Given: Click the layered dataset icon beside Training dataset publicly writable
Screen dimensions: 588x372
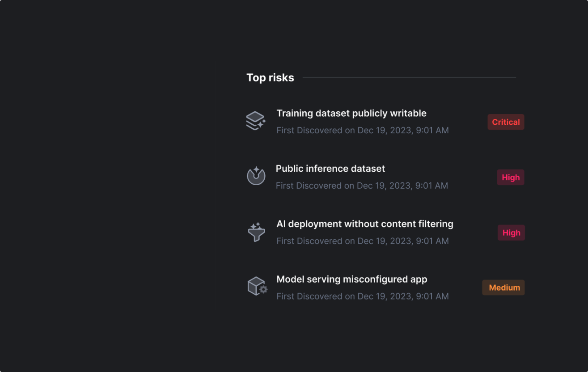Looking at the screenshot, I should [256, 120].
